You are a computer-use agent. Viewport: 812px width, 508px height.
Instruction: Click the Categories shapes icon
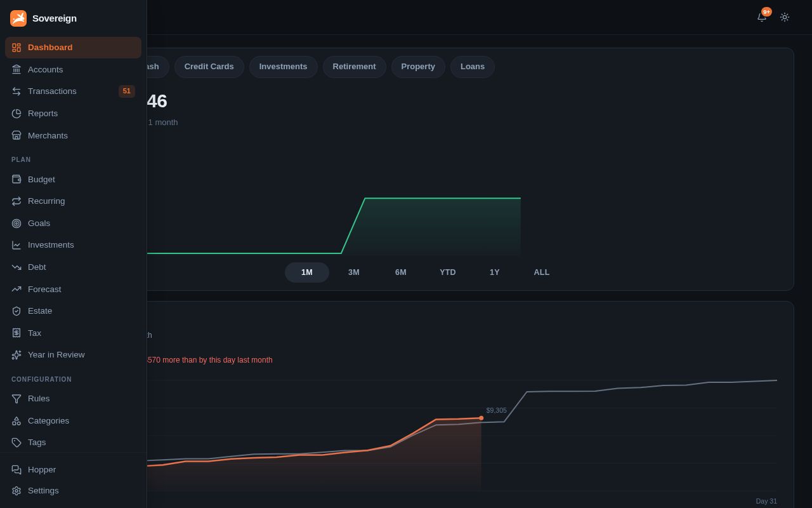pos(16,420)
